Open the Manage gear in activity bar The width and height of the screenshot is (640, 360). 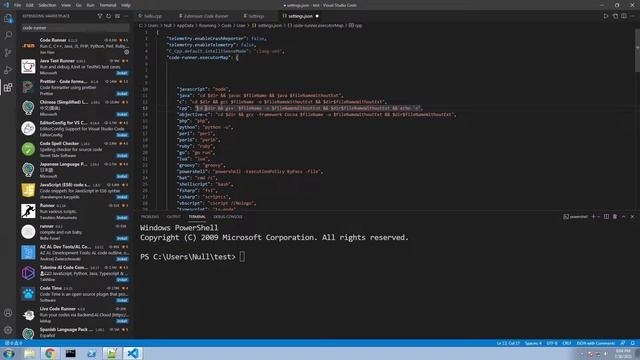[x=8, y=330]
